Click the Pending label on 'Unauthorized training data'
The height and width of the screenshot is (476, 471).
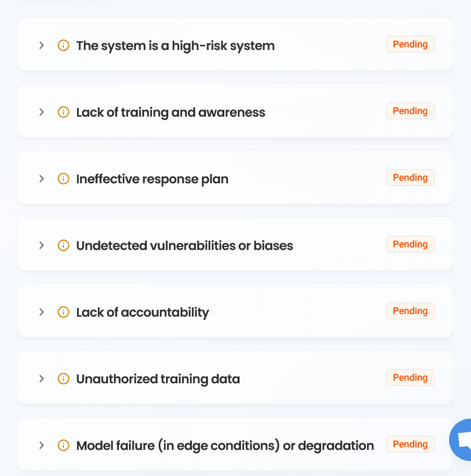pos(410,378)
